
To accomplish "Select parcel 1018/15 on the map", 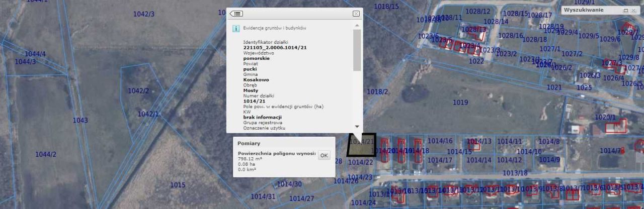I will tap(386, 7).
